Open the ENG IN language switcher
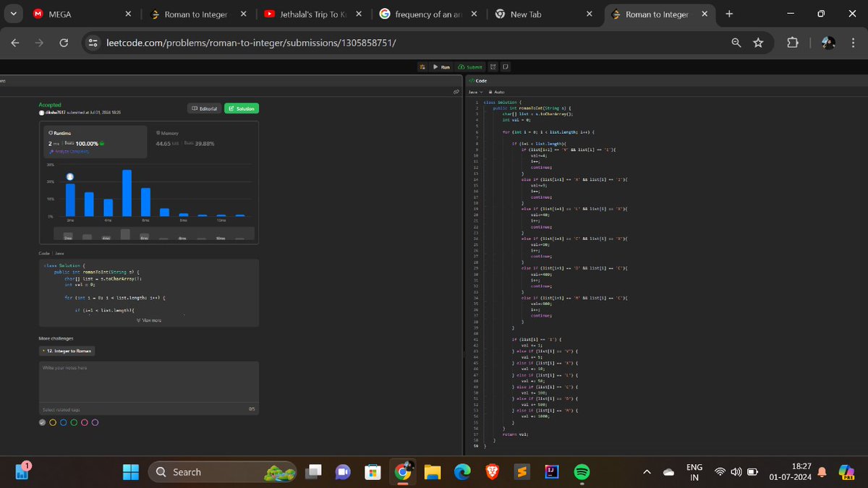The height and width of the screenshot is (488, 868). (x=694, y=472)
